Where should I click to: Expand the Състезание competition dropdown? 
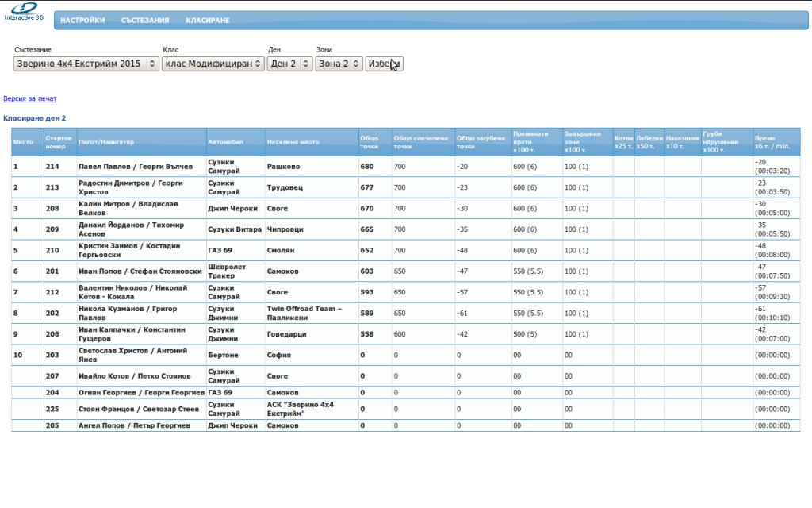[x=86, y=64]
